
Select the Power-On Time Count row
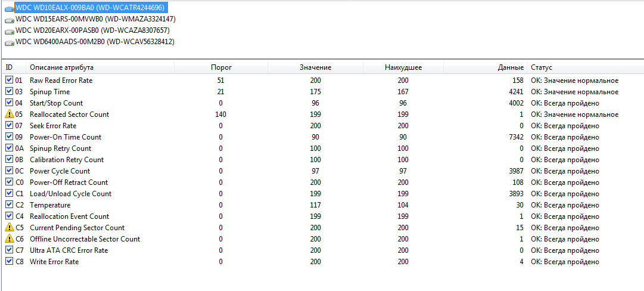coord(66,137)
